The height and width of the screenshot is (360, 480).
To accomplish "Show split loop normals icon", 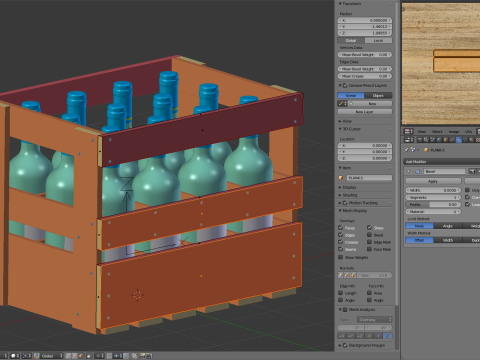I will pyautogui.click(x=346, y=275).
